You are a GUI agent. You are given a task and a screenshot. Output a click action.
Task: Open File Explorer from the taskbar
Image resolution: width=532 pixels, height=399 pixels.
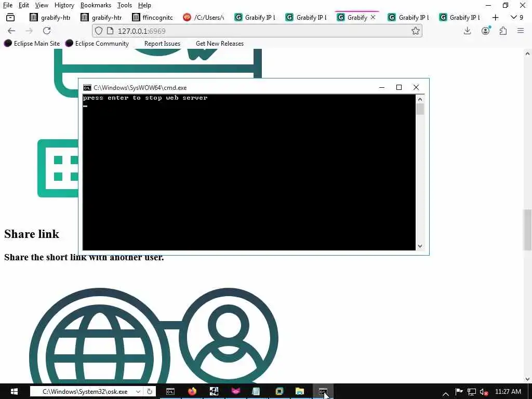300,391
